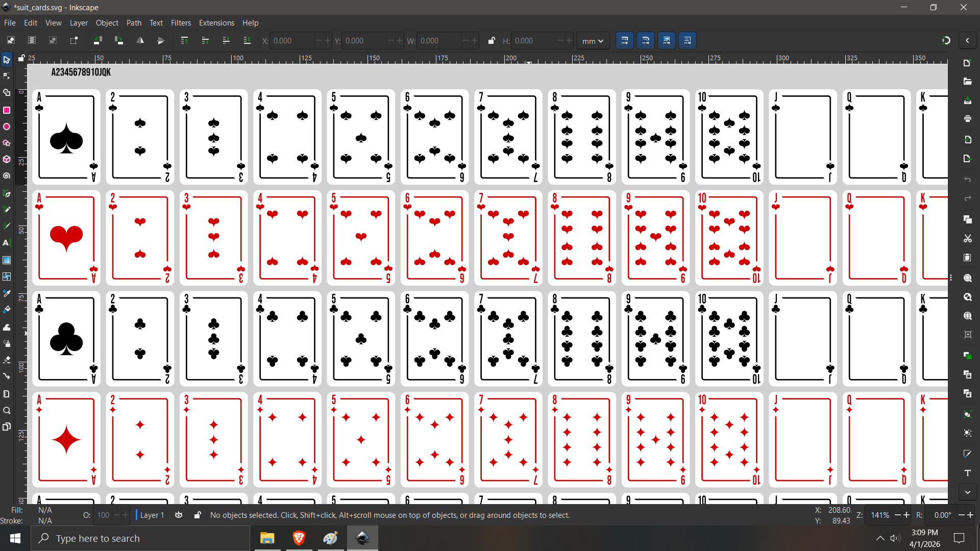Screen dimensions: 980x551
Task: Select the Rectangle tool
Action: (x=7, y=110)
